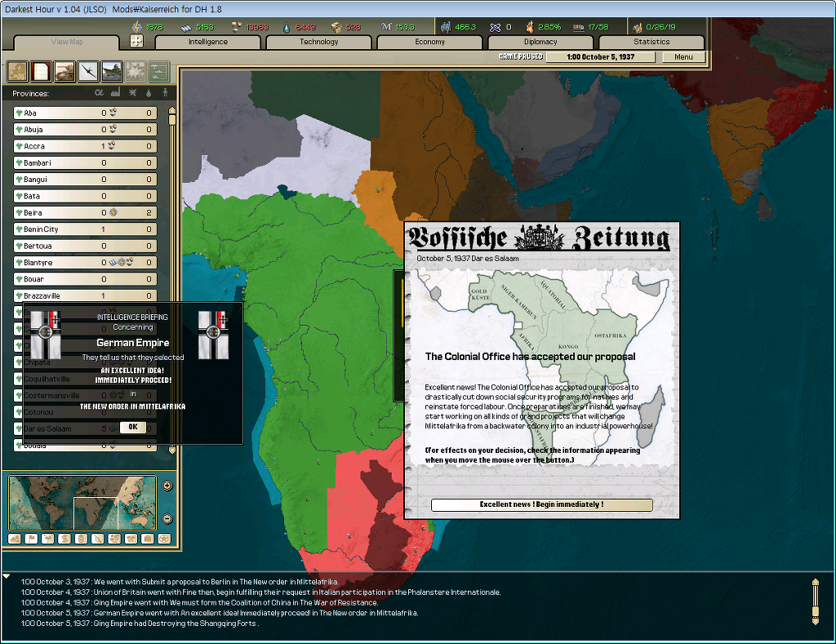The image size is (836, 644).
Task: Sort provinces by the first column icon
Action: click(x=99, y=93)
